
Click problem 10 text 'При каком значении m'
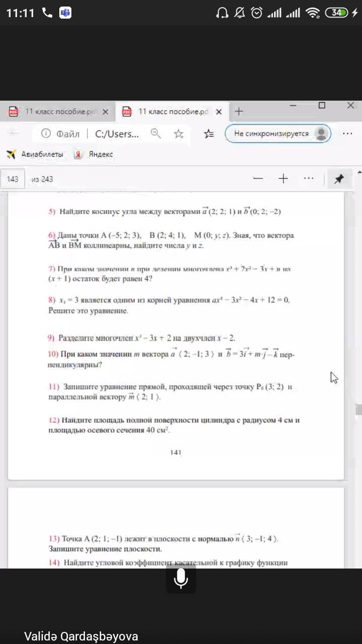click(100, 355)
